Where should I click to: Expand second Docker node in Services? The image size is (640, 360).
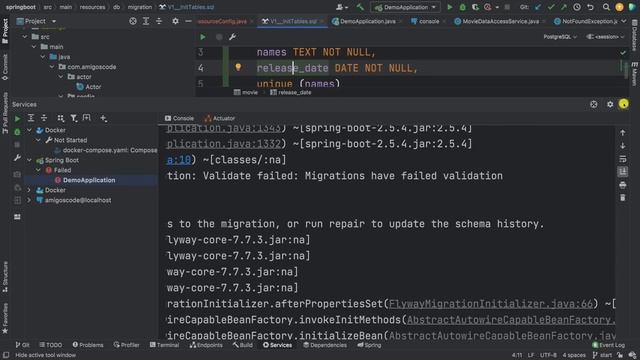pyautogui.click(x=29, y=190)
